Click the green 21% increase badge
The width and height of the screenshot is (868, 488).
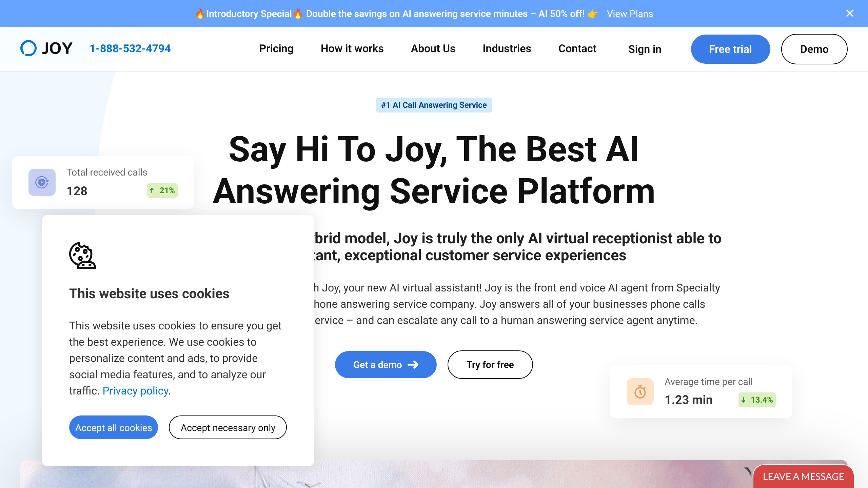(162, 190)
